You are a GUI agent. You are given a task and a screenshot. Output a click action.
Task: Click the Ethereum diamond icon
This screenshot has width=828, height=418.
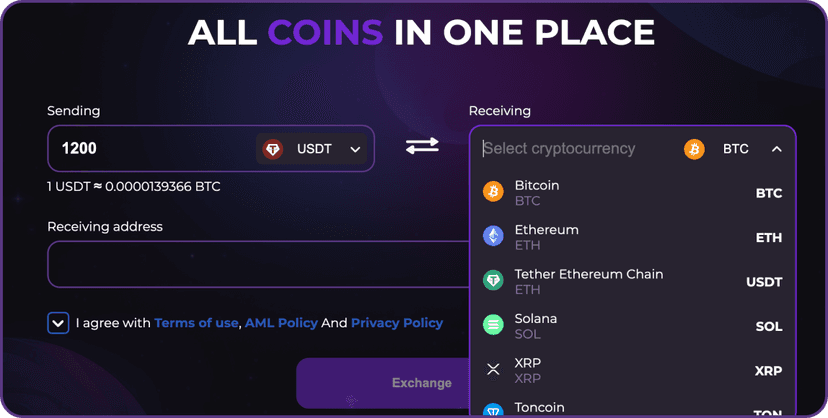click(493, 236)
